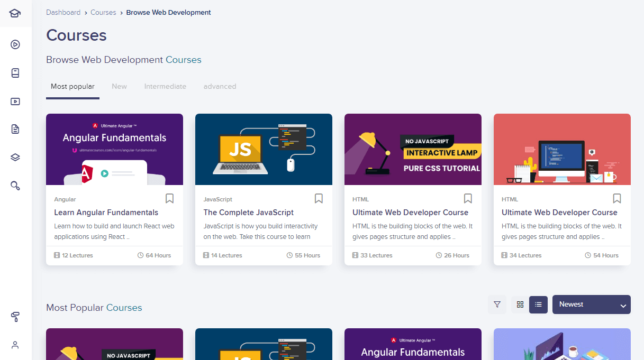Screen dimensions: 644x360
Task: Open the Newest sort dropdown
Action: pyautogui.click(x=591, y=304)
